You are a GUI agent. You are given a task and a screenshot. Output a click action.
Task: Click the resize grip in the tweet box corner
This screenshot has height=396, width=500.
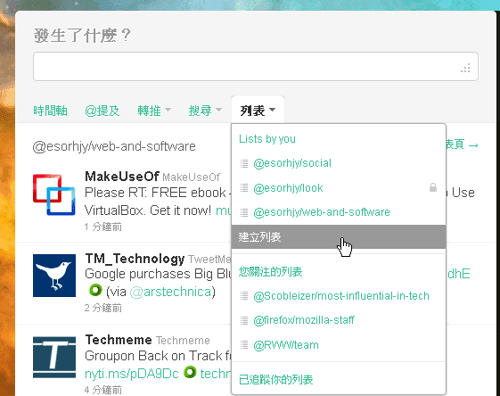(465, 68)
